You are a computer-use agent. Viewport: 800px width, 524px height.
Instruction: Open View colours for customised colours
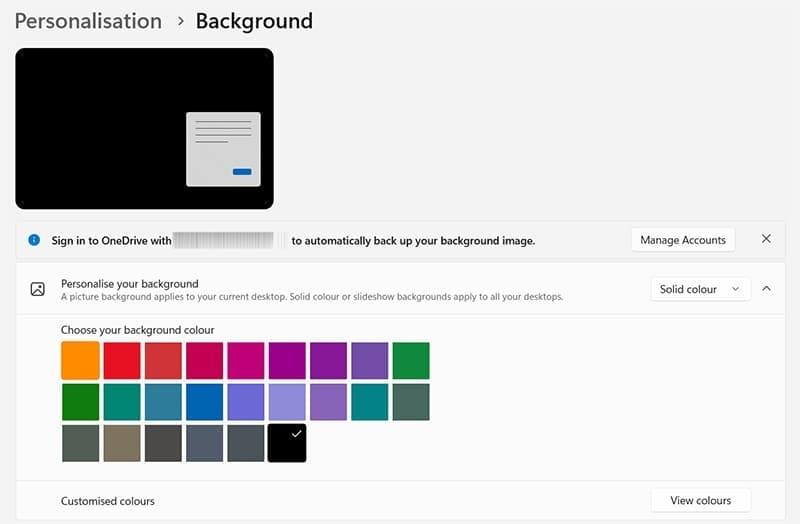[x=700, y=500]
